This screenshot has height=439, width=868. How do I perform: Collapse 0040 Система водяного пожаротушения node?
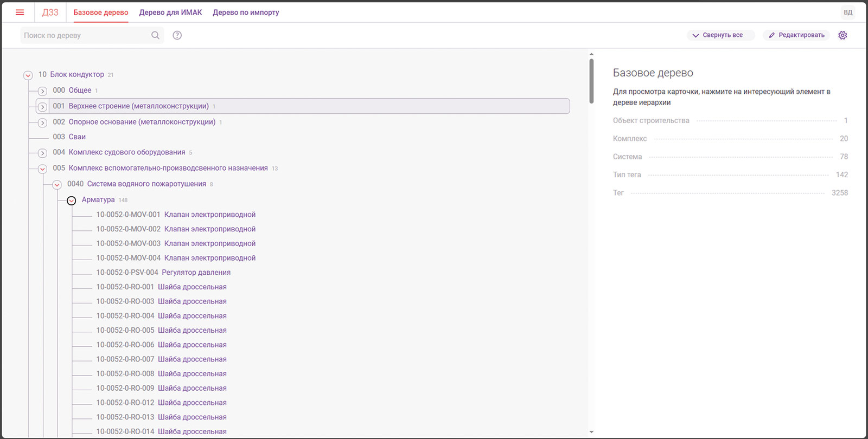[57, 185]
